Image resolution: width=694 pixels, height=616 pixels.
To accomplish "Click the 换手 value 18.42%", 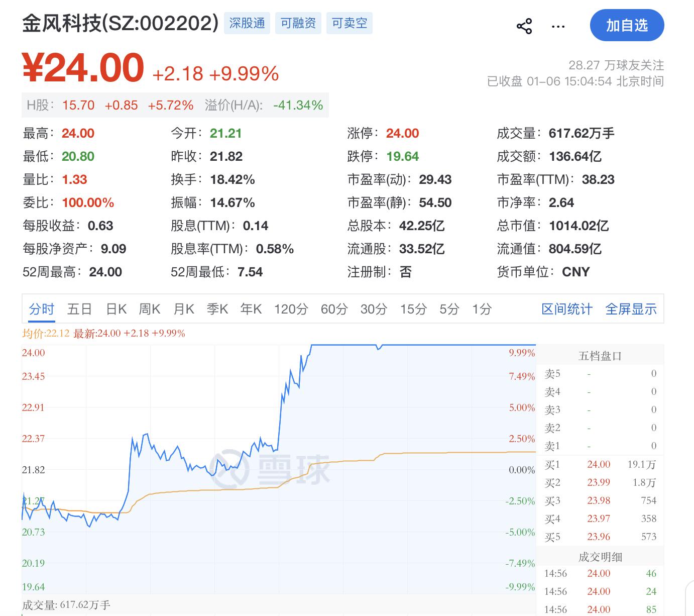I will (x=233, y=179).
